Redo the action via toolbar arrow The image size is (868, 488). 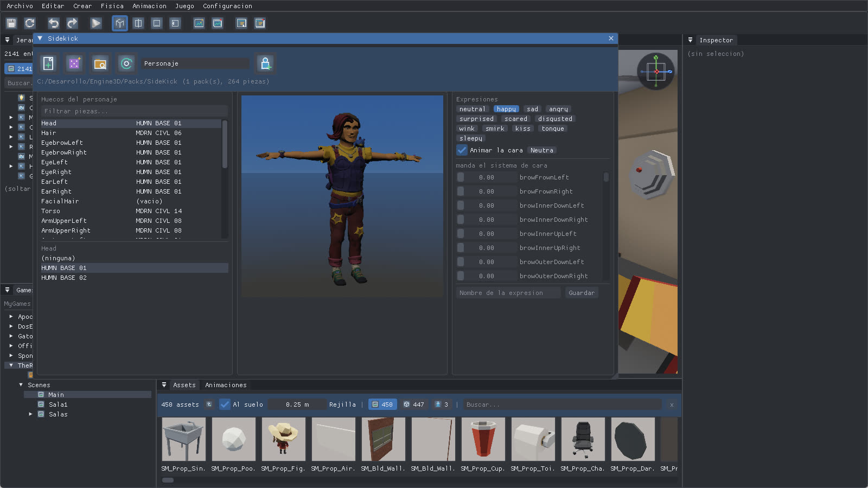[72, 23]
